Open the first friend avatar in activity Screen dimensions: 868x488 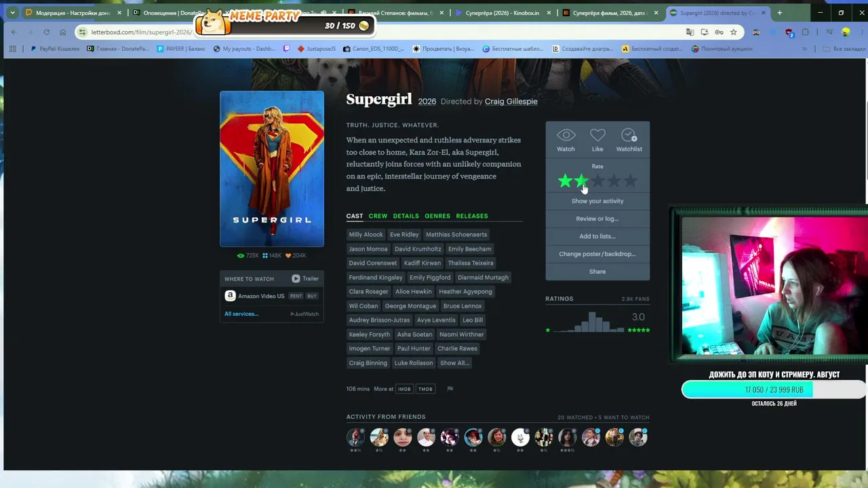coord(355,438)
